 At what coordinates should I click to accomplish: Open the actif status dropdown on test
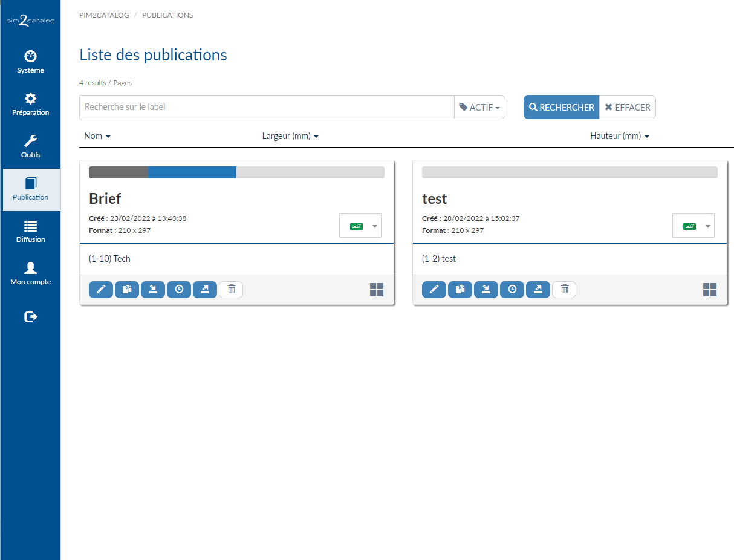693,226
